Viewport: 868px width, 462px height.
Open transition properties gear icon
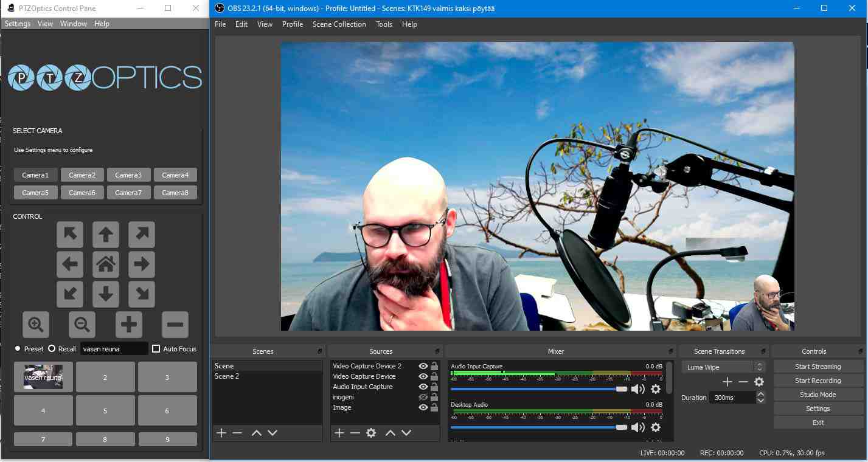[759, 382]
